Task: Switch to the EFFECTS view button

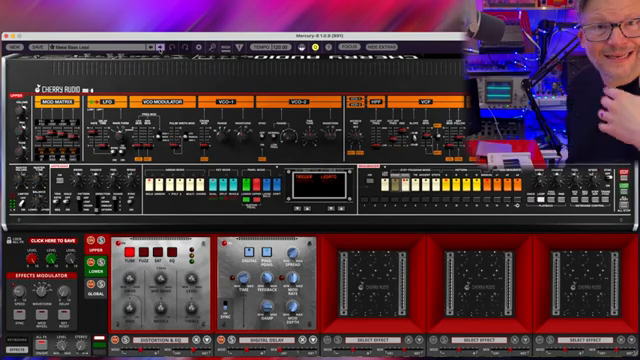Action: 17,350
